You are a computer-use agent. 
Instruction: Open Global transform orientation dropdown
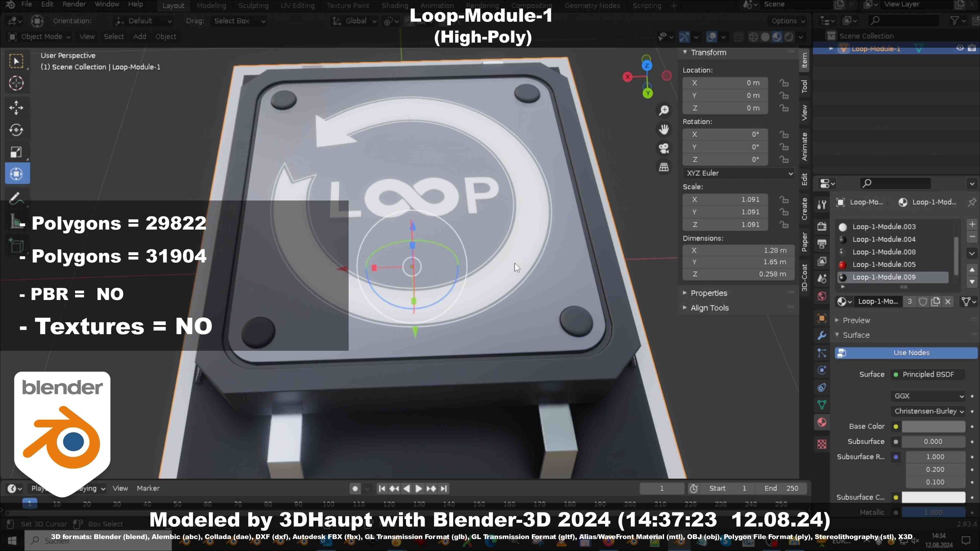[354, 21]
